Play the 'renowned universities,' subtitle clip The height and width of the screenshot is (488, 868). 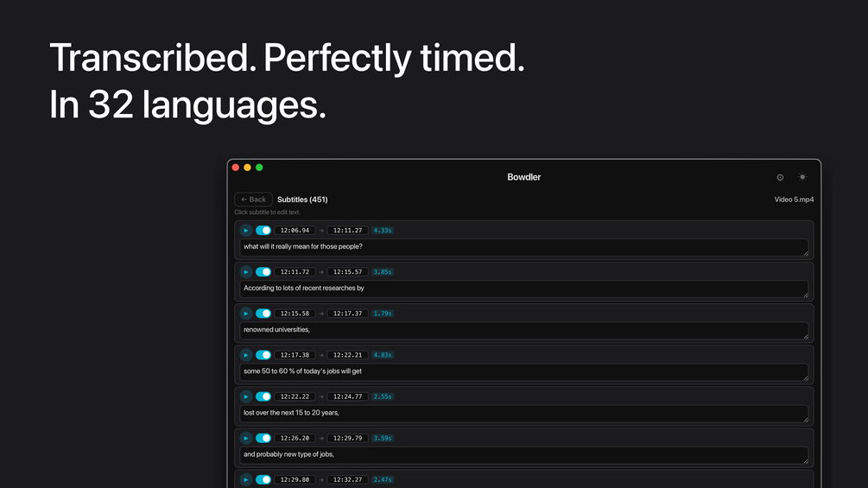pos(246,314)
